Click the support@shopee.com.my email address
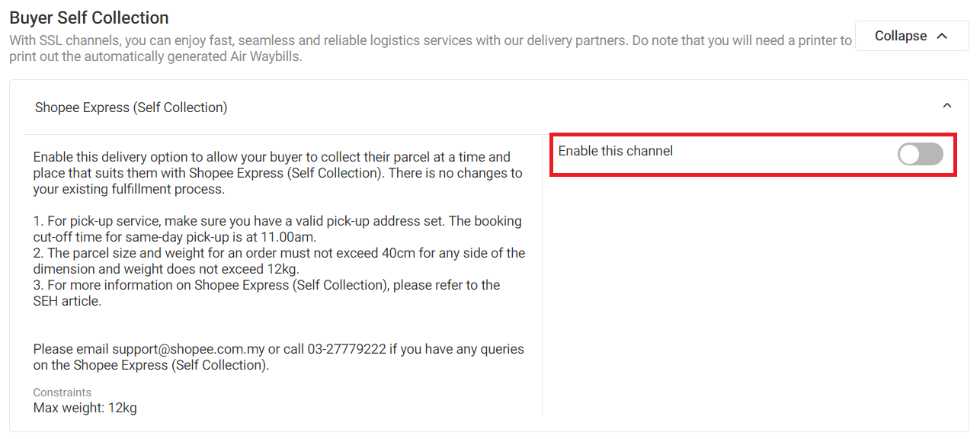Image resolution: width=980 pixels, height=439 pixels. coord(188,349)
